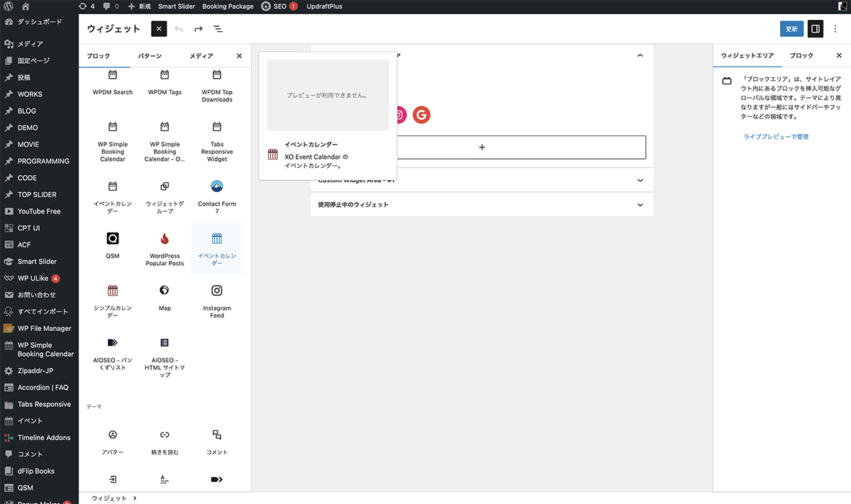The image size is (851, 504).
Task: Open the メディア inserter tab
Action: pyautogui.click(x=201, y=56)
